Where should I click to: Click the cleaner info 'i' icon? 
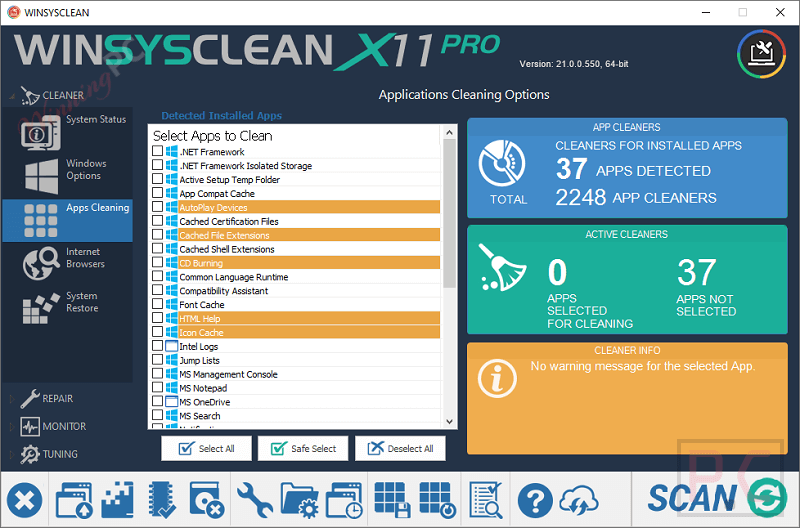[x=497, y=379]
